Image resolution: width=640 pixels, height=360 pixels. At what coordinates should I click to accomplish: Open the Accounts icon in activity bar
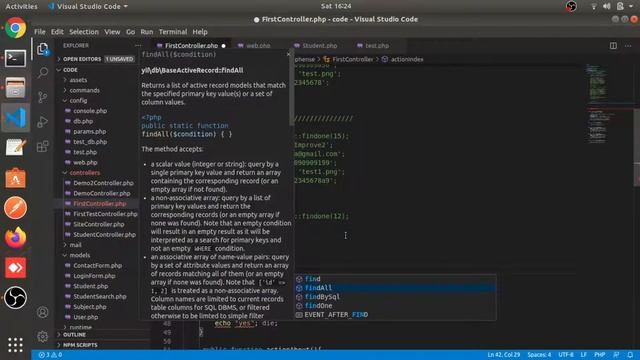[42, 312]
